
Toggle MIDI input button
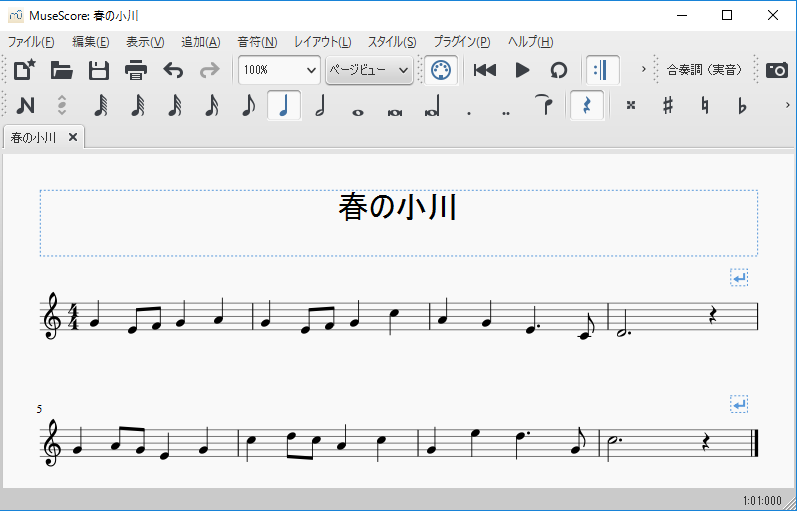441,70
